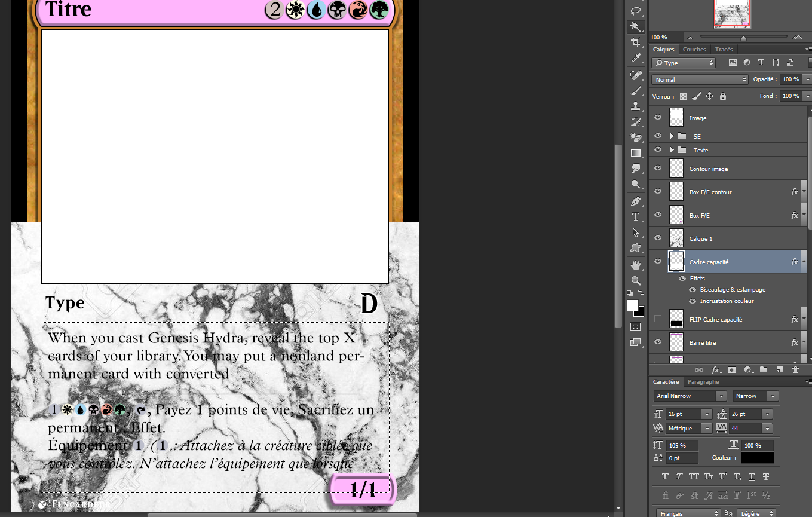The width and height of the screenshot is (812, 517).
Task: Select the Lasso tool
Action: pyautogui.click(x=636, y=11)
